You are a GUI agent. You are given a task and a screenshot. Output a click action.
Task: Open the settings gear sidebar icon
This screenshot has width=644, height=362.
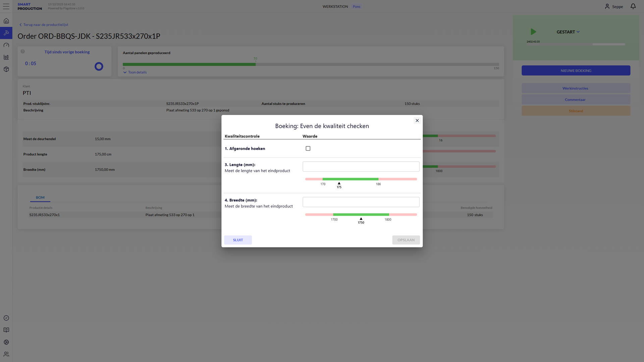pyautogui.click(x=6, y=342)
